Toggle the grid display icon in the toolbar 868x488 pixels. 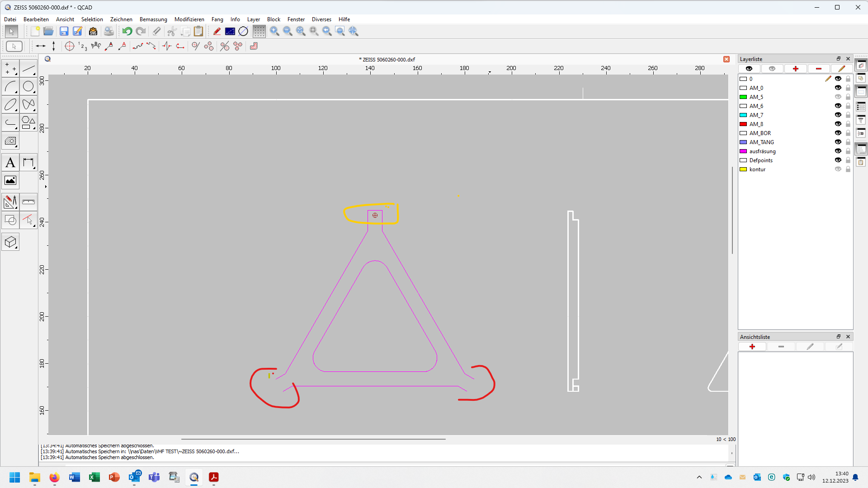pos(259,31)
